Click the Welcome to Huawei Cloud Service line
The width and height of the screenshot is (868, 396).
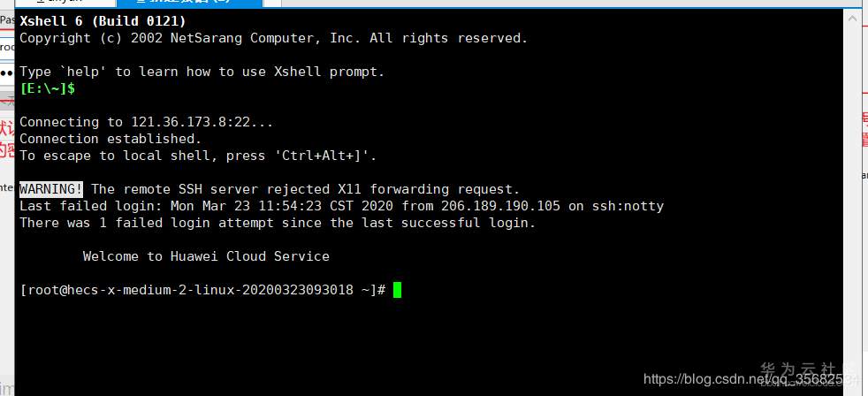click(206, 256)
